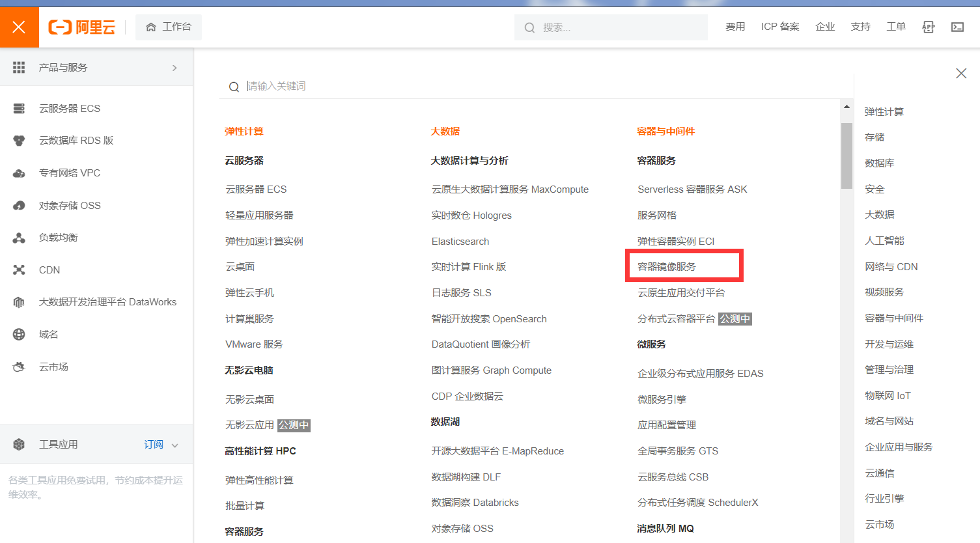Launch the Cloud Shell terminal icon
The width and height of the screenshot is (980, 543).
pos(957,27)
